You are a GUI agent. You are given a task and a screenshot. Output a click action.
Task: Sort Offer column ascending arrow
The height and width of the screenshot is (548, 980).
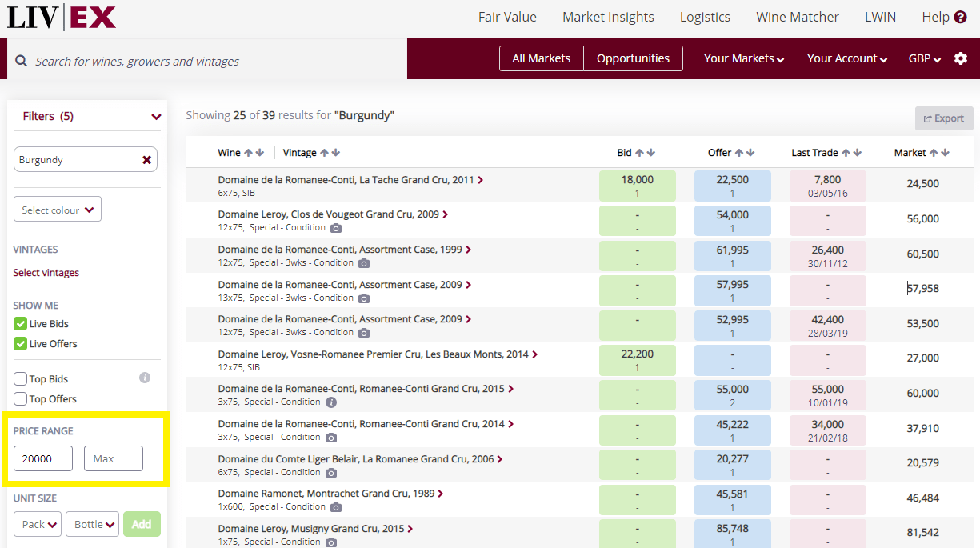(739, 153)
